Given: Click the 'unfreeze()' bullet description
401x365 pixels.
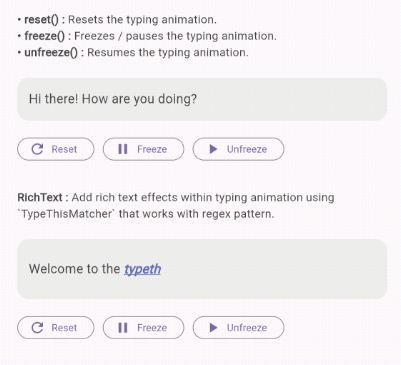Looking at the screenshot, I should click(x=133, y=52).
